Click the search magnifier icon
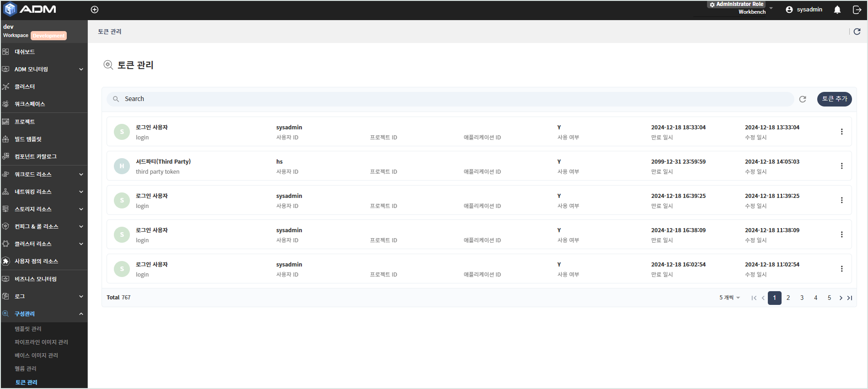Viewport: 868px width, 389px height. coord(116,99)
